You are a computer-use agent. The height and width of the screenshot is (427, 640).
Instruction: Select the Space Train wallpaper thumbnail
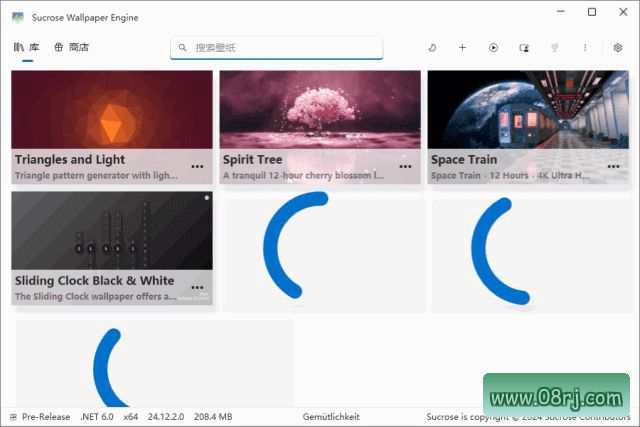coord(528,109)
